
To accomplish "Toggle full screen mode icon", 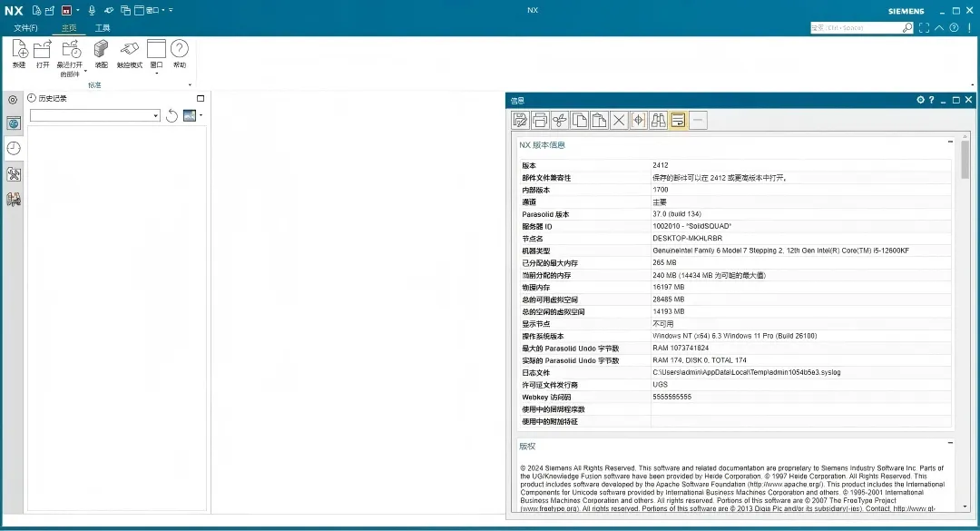I will tap(924, 27).
